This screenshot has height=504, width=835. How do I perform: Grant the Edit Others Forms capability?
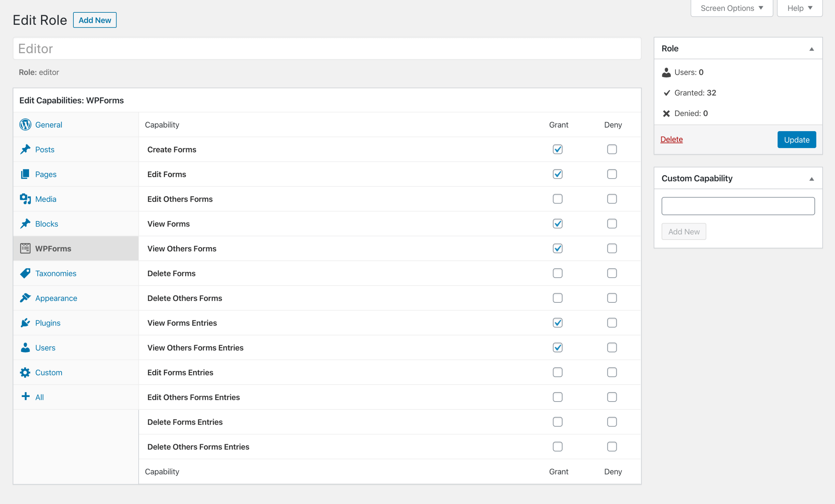pos(557,199)
